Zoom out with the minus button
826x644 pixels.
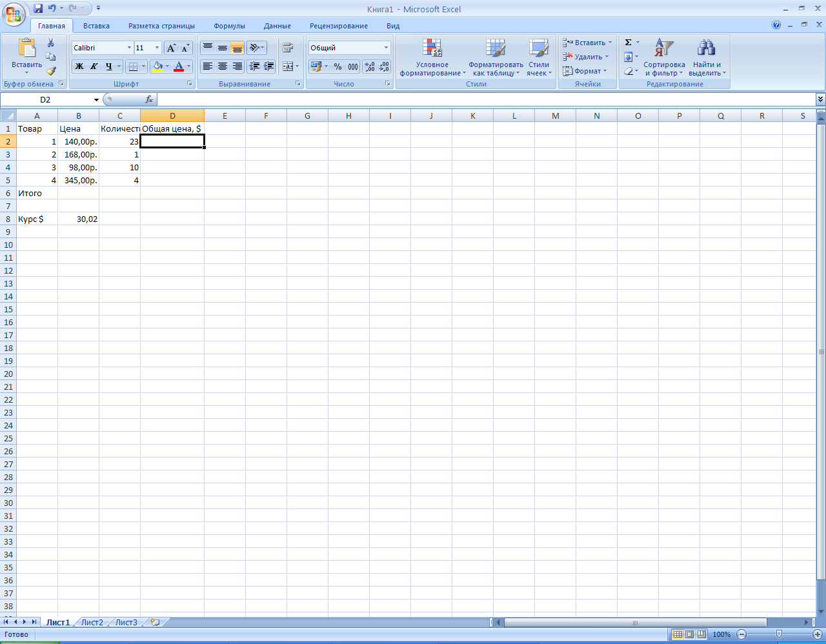[741, 634]
